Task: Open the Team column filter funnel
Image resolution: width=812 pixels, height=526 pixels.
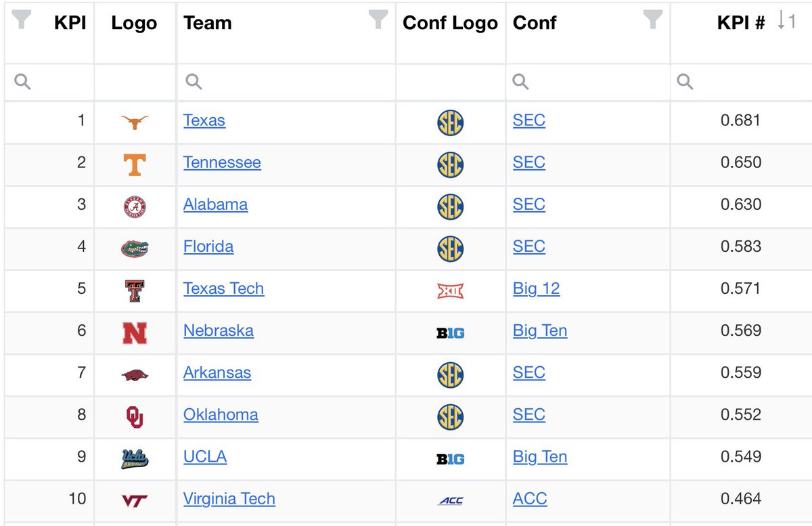Action: [378, 20]
